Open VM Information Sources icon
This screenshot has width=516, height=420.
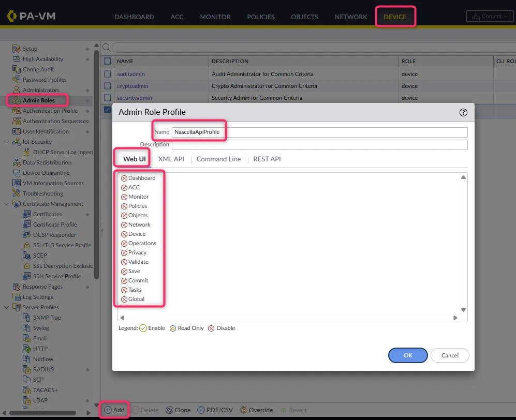[16, 183]
